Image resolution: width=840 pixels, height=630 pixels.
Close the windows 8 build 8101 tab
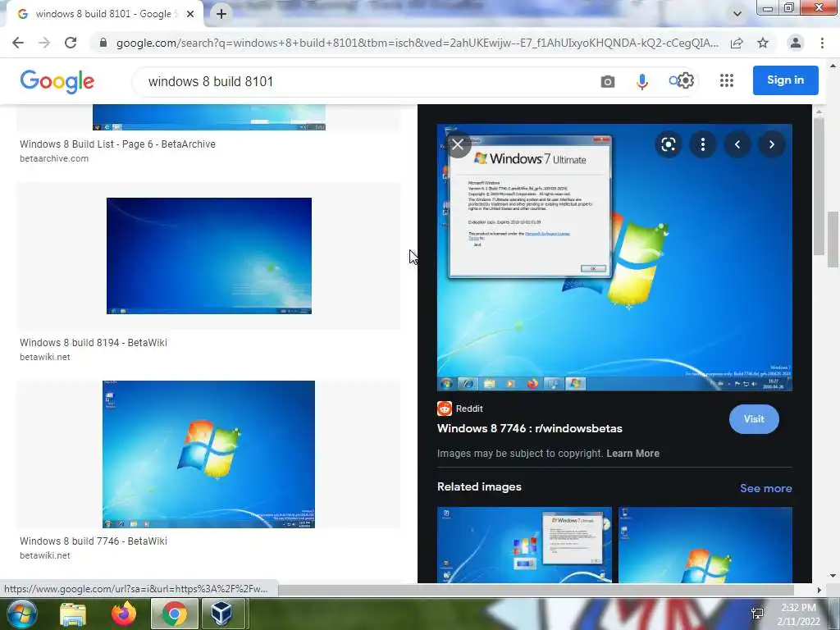[190, 14]
